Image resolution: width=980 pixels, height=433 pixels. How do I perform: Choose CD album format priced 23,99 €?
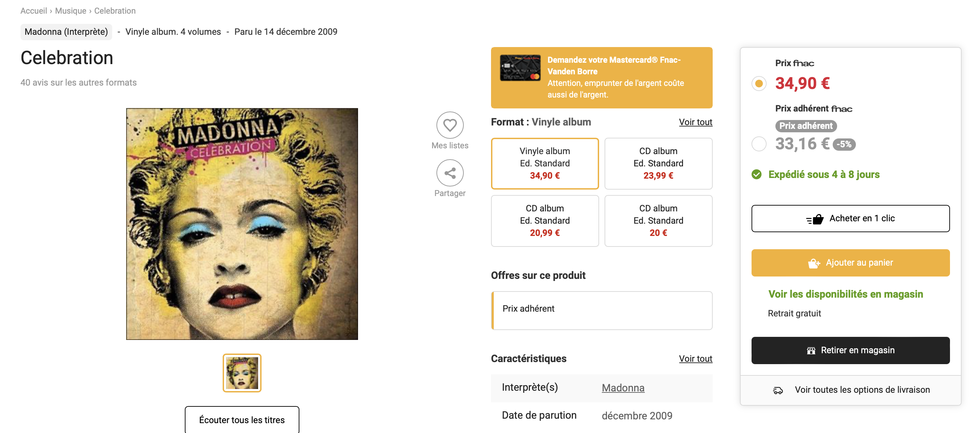pyautogui.click(x=658, y=163)
